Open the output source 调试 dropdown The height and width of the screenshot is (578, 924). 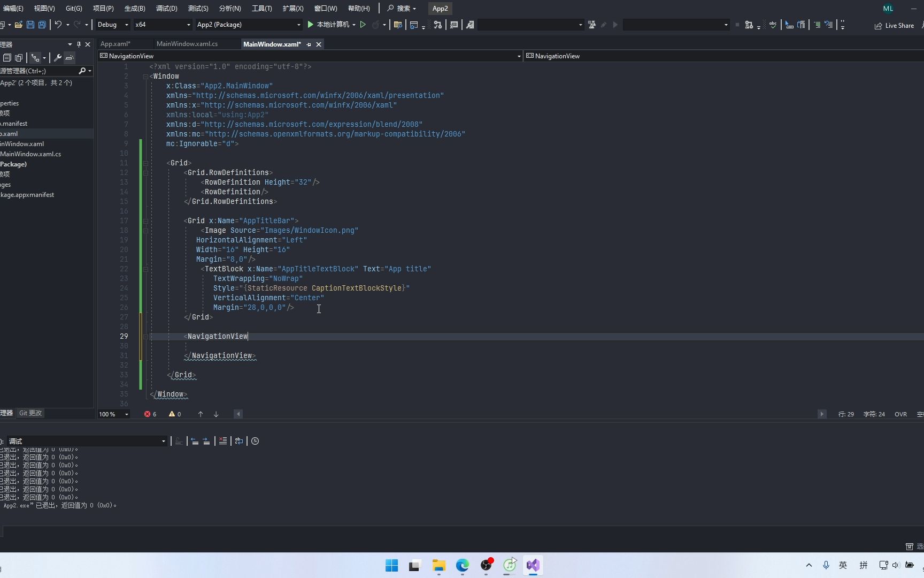[x=86, y=441]
